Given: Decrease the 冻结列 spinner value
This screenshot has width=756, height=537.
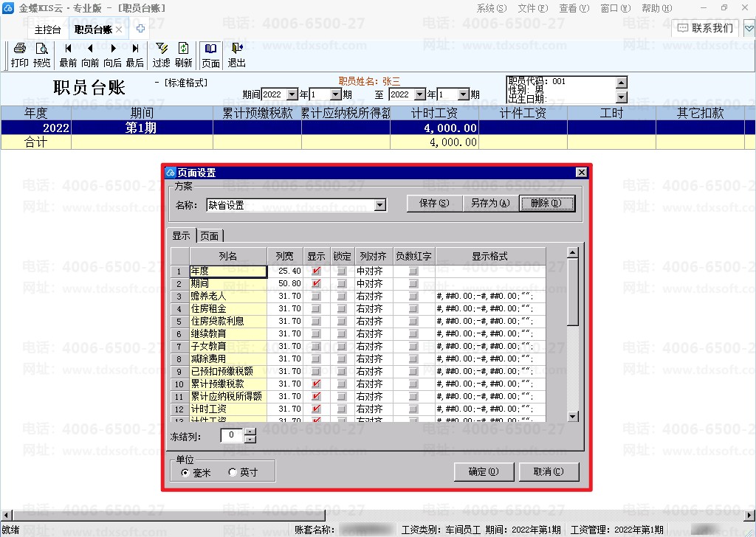Looking at the screenshot, I should [x=250, y=439].
